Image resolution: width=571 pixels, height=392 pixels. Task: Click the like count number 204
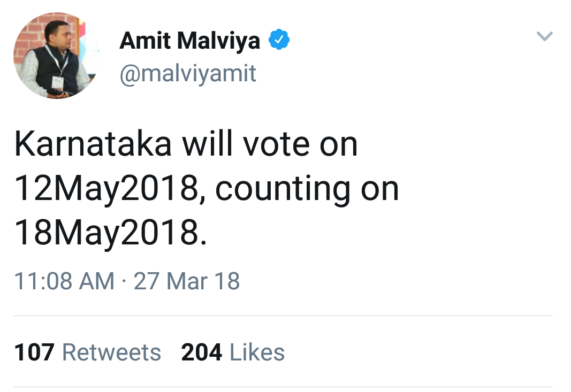(202, 352)
